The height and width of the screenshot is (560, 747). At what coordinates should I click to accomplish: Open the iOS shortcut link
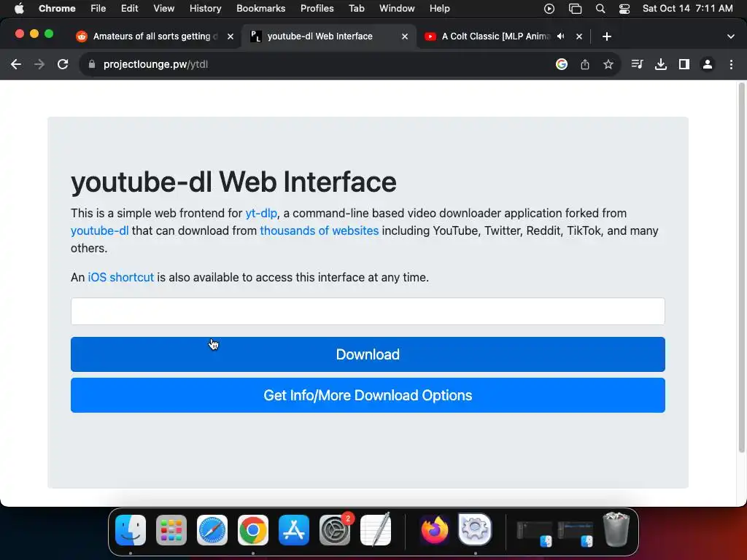(x=121, y=278)
